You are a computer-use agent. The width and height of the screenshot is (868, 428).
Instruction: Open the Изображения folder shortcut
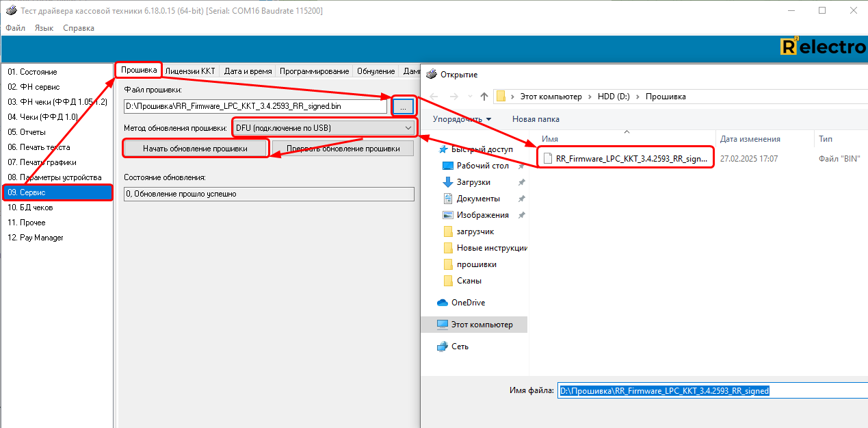(482, 215)
